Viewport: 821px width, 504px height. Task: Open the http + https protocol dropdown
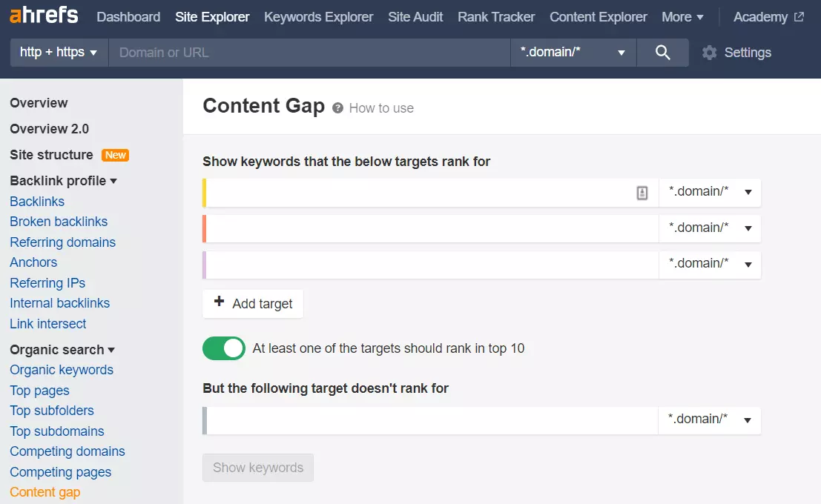(x=59, y=53)
